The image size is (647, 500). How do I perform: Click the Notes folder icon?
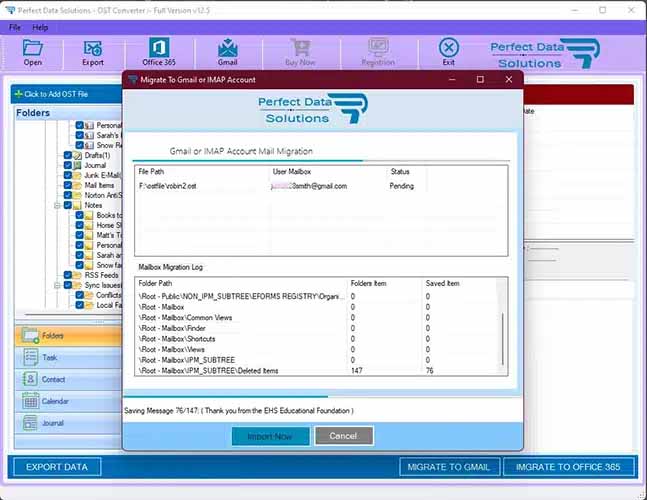(x=78, y=205)
